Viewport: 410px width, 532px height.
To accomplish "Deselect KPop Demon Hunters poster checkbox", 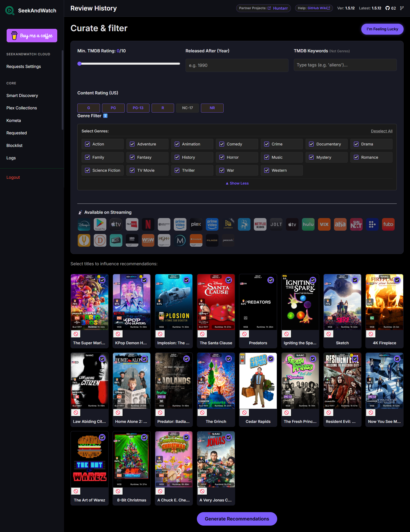I will (x=145, y=280).
